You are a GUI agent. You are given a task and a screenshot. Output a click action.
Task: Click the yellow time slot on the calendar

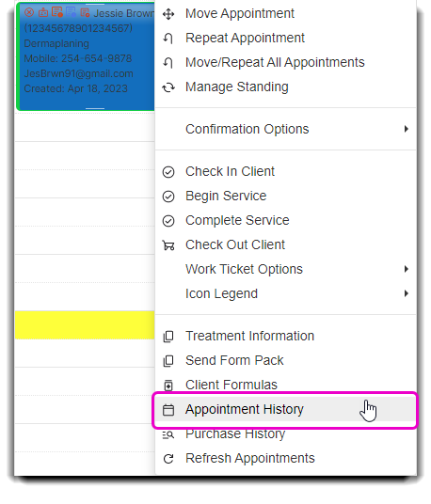[x=85, y=325]
